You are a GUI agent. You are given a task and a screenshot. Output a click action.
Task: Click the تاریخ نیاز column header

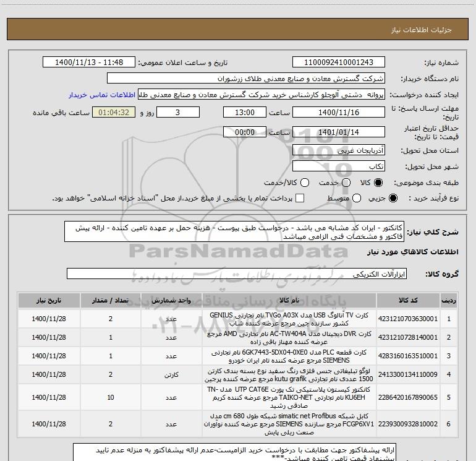point(49,300)
